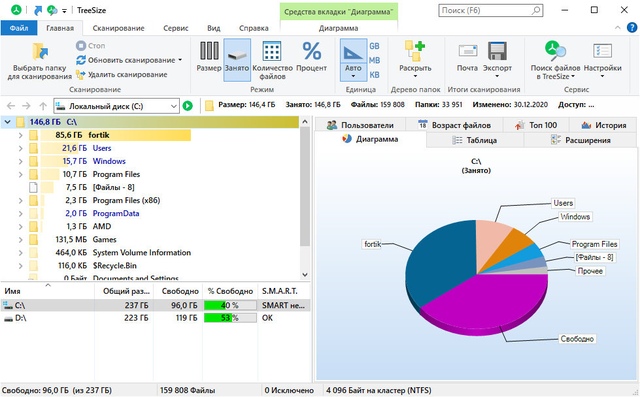Open the Настройки options icon
Image resolution: width=640 pixels, height=397 pixels.
[602, 51]
